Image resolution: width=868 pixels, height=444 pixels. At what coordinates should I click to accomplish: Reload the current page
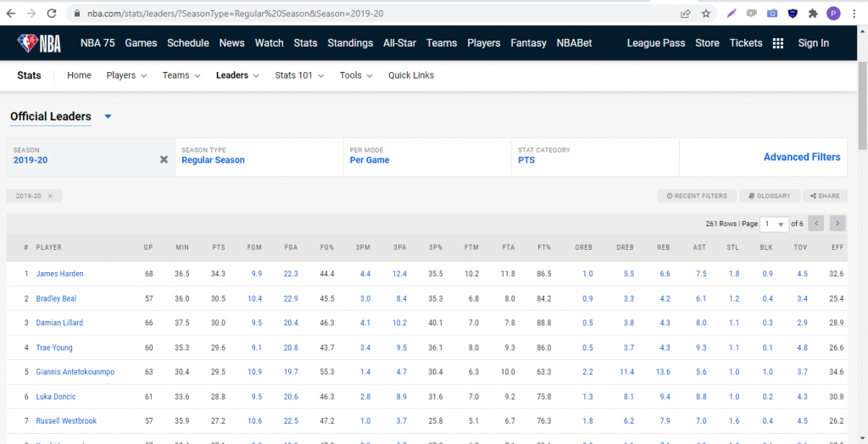tap(52, 14)
